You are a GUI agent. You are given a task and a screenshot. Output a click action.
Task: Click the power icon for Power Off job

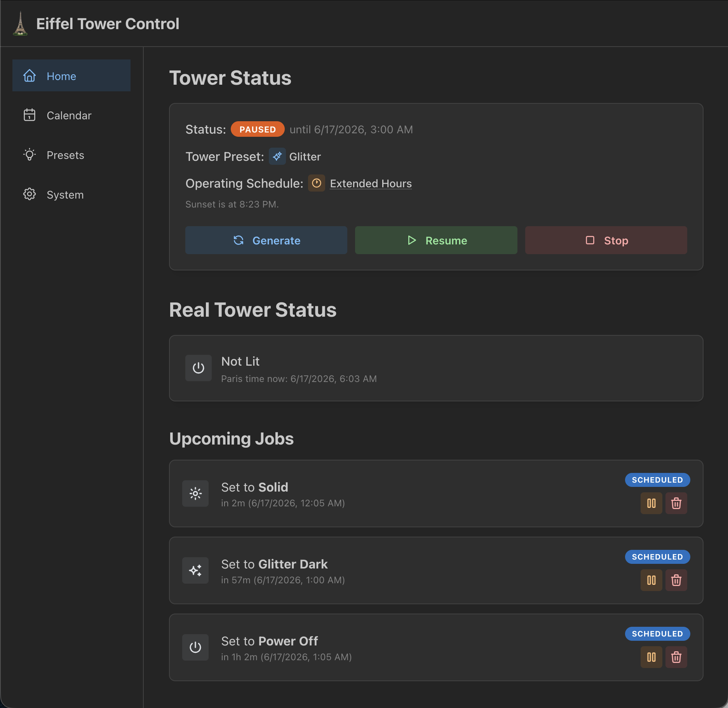[195, 647]
